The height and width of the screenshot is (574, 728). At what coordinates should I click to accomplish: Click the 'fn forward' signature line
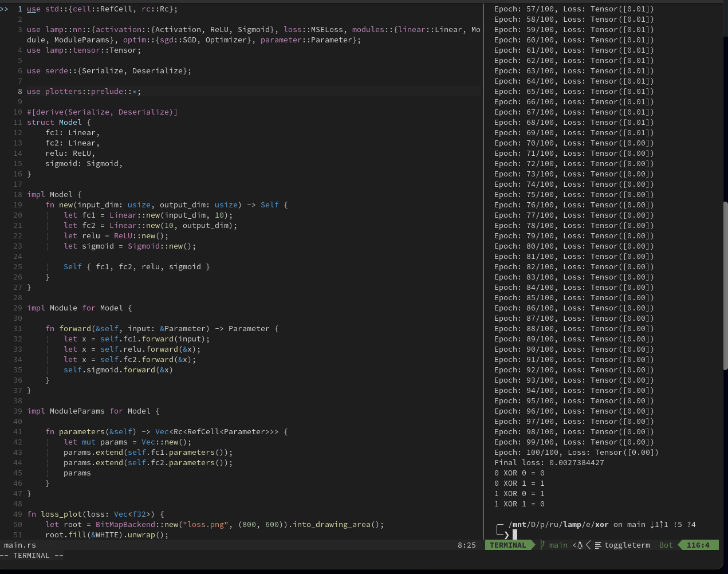pos(162,328)
